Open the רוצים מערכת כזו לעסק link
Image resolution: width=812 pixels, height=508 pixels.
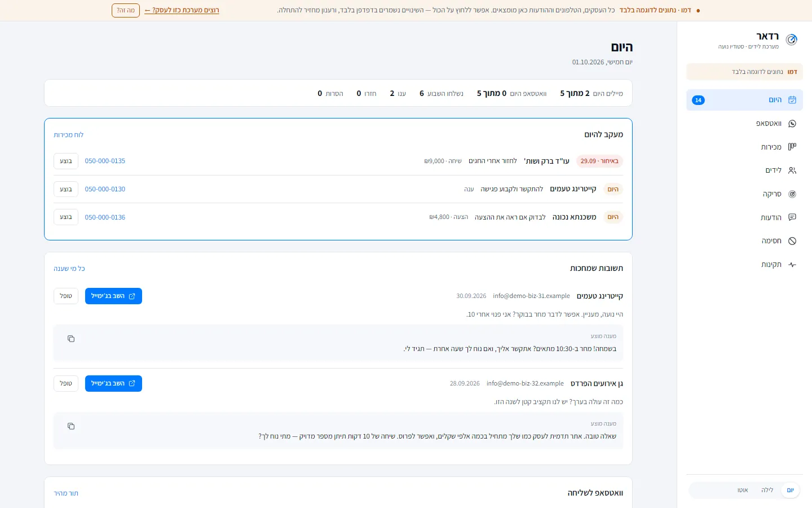tap(182, 10)
